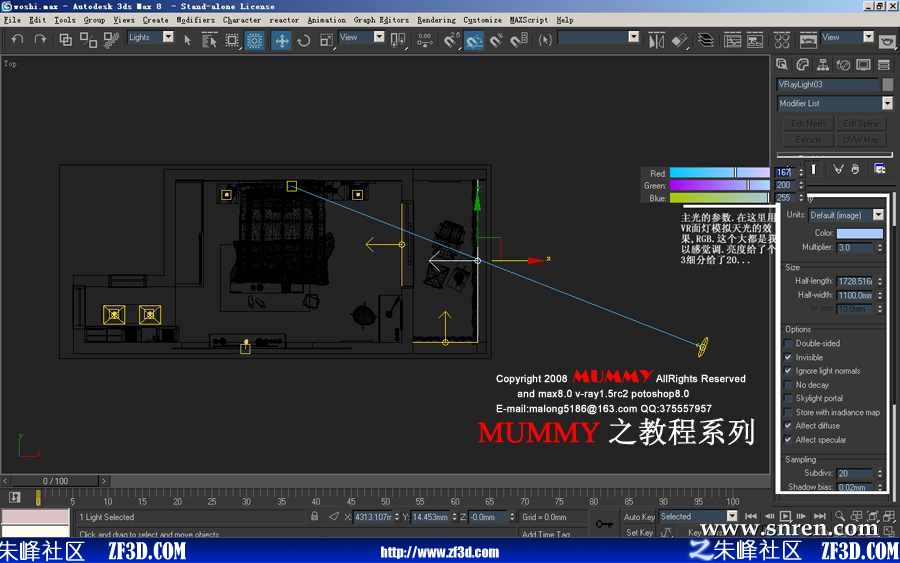900x563 pixels.
Task: Toggle Store with irradiance map checkbox
Action: pyautogui.click(x=789, y=412)
